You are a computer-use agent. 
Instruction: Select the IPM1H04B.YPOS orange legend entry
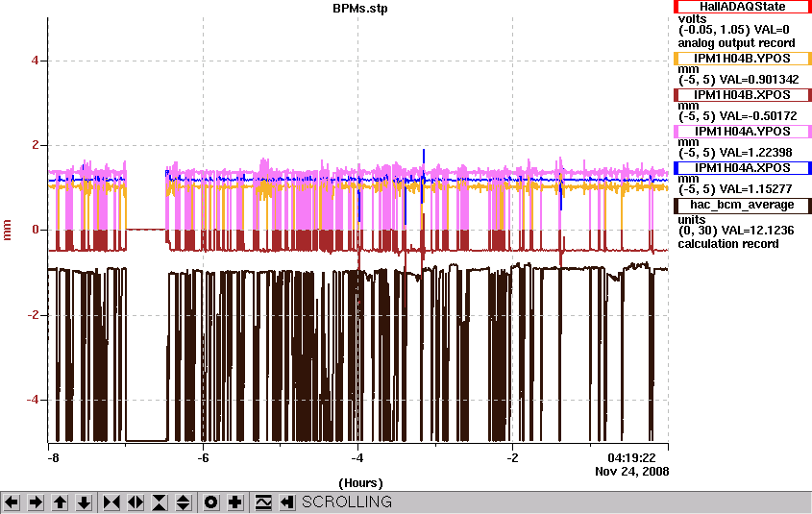coord(742,59)
